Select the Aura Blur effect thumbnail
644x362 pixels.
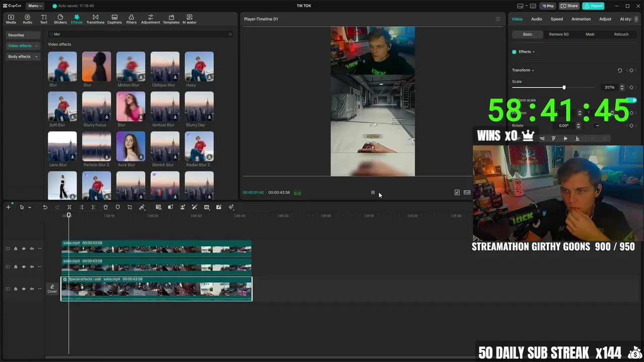(x=131, y=146)
